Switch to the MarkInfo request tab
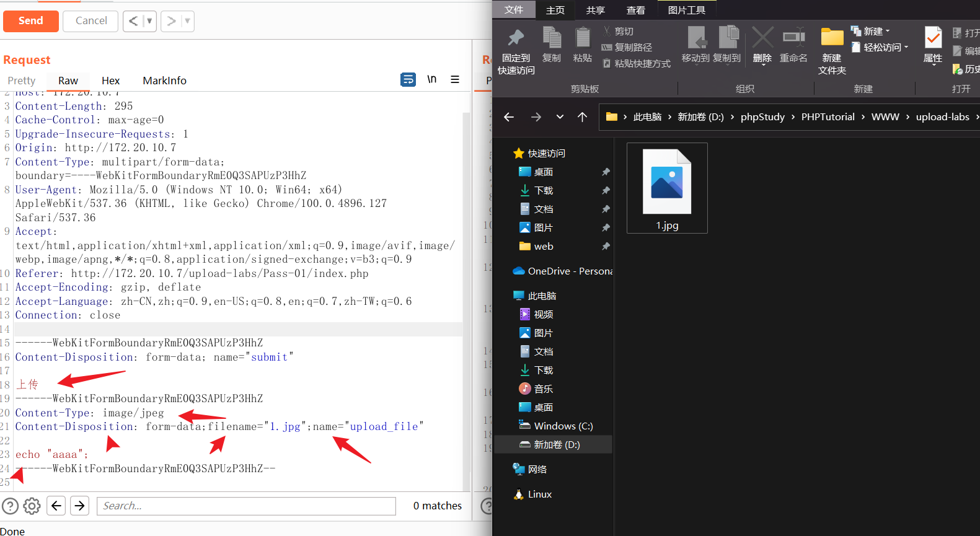Screen dimensions: 980x536 (x=164, y=81)
